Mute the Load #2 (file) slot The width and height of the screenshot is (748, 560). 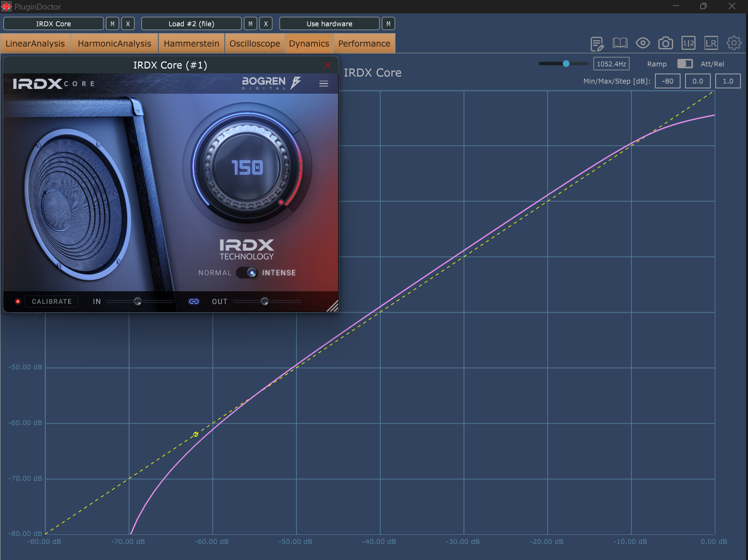[x=250, y=24]
